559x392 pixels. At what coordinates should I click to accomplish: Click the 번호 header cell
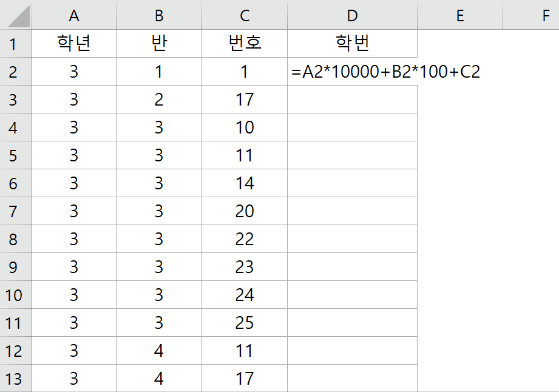[x=245, y=44]
